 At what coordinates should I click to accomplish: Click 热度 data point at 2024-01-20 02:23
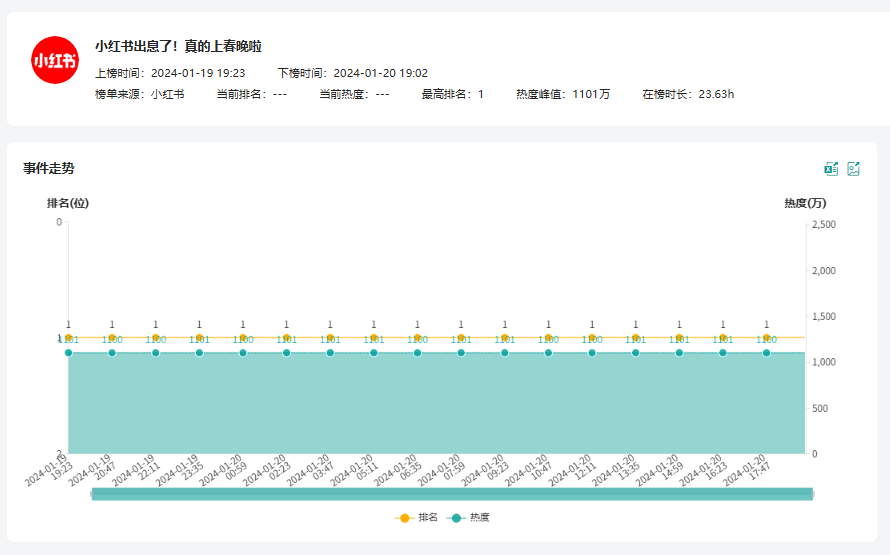pyautogui.click(x=287, y=353)
